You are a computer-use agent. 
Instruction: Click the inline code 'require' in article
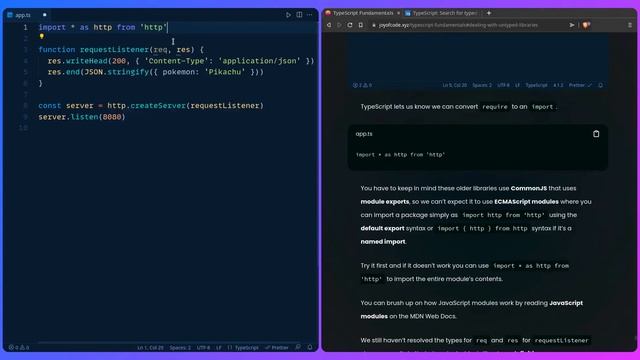(495, 107)
